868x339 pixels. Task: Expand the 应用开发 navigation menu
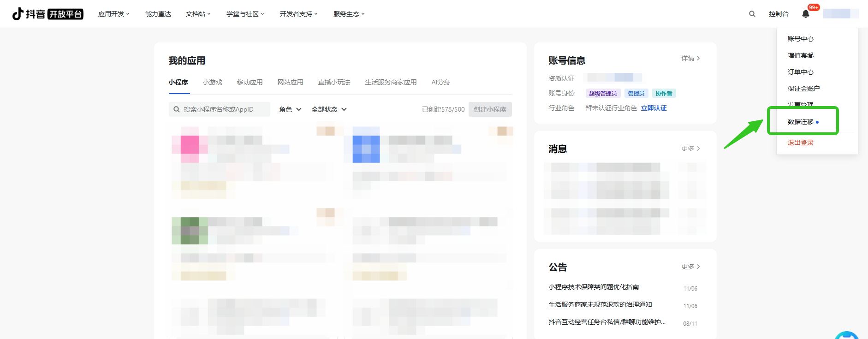pos(113,14)
